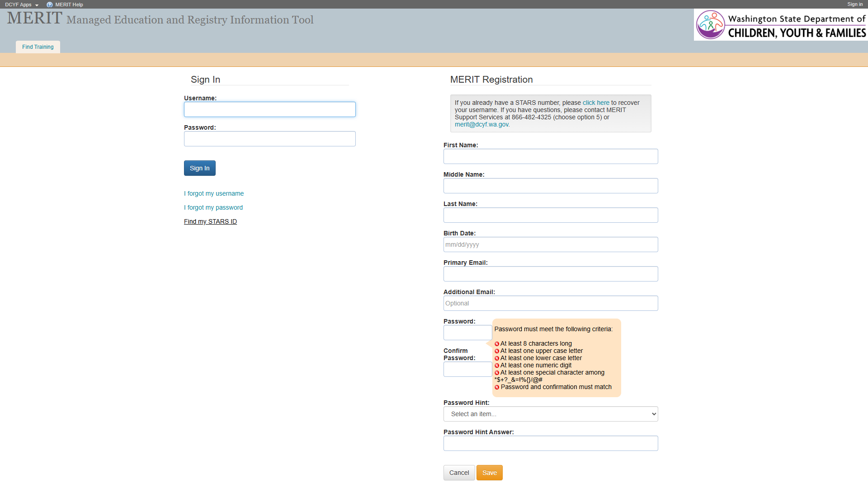Cancel the MERIT registration form
This screenshot has width=868, height=488.
459,473
